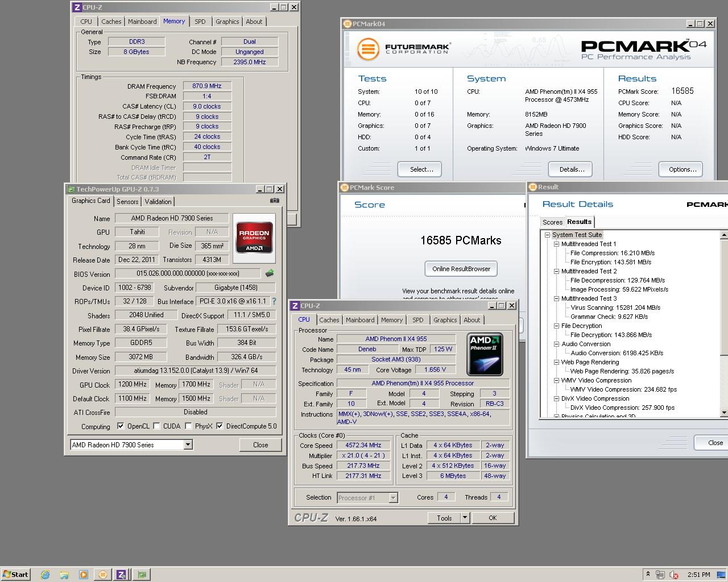Click the Result window title icon
This screenshot has height=582, width=728.
[x=533, y=187]
